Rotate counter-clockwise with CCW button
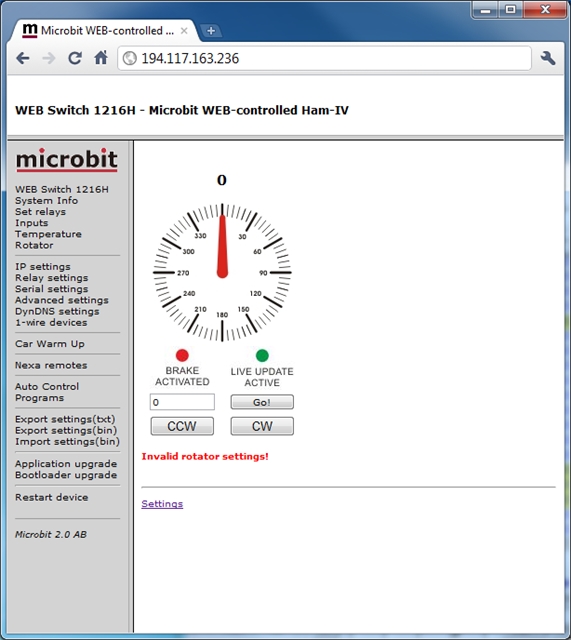This screenshot has height=640, width=571. pos(182,426)
